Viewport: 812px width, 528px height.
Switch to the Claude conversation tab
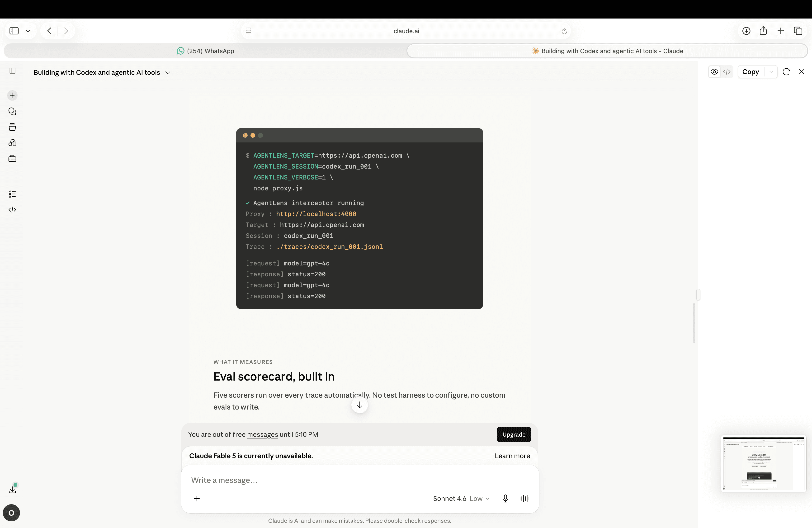tap(607, 51)
